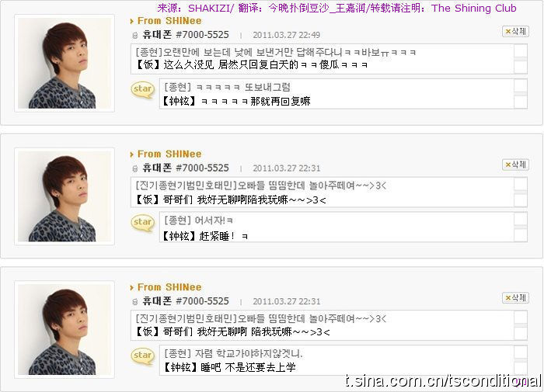Image resolution: width=544 pixels, height=392 pixels.
Task: Click The Shining Club credit text
Action: (x=474, y=8)
